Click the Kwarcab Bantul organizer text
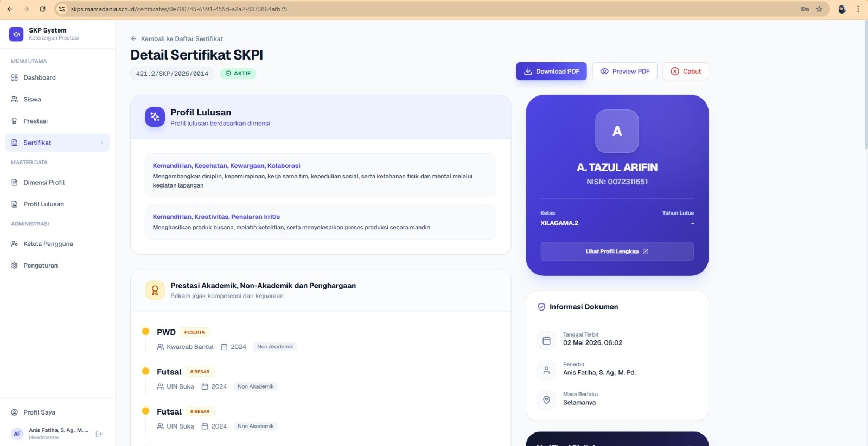The image size is (868, 446). click(190, 347)
